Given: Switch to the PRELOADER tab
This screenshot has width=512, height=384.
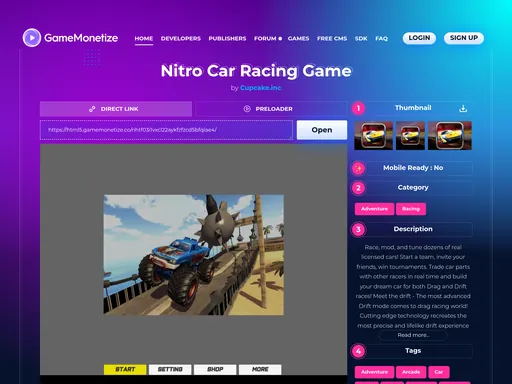Looking at the screenshot, I should 271,109.
